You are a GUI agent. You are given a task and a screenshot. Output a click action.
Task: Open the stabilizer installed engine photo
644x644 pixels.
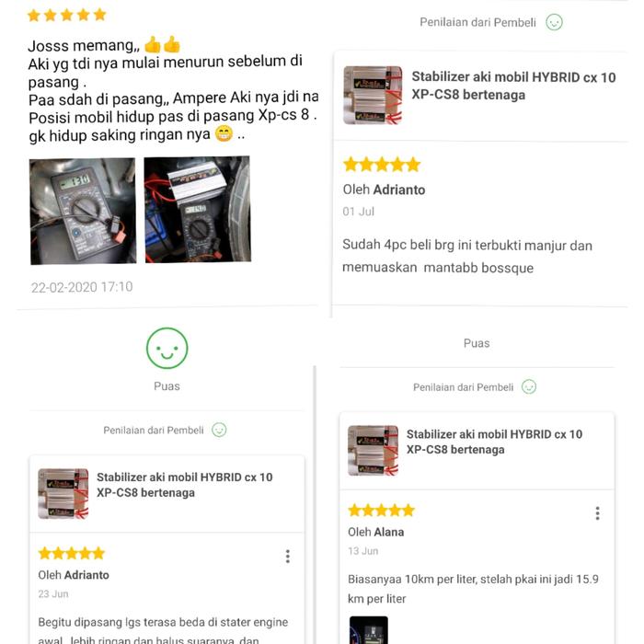click(198, 210)
